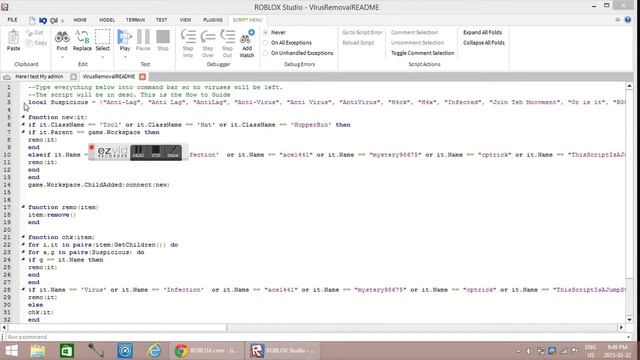Viewport: 640px width, 360px height.
Task: Click Go to Script Error
Action: (362, 32)
